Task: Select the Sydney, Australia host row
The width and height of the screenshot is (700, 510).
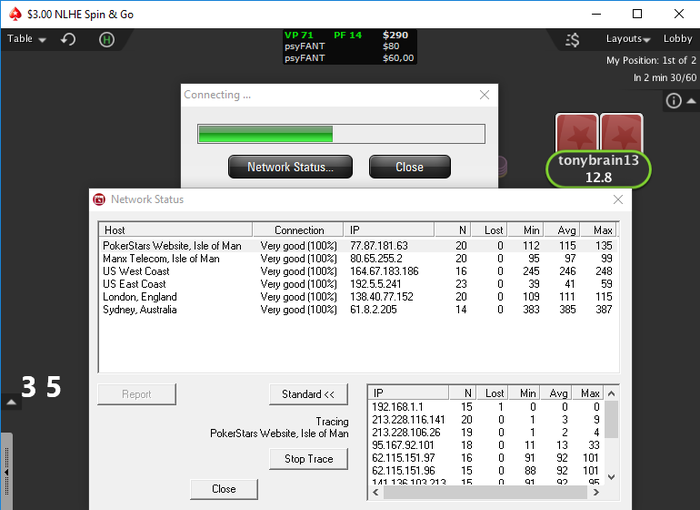Action: [358, 309]
